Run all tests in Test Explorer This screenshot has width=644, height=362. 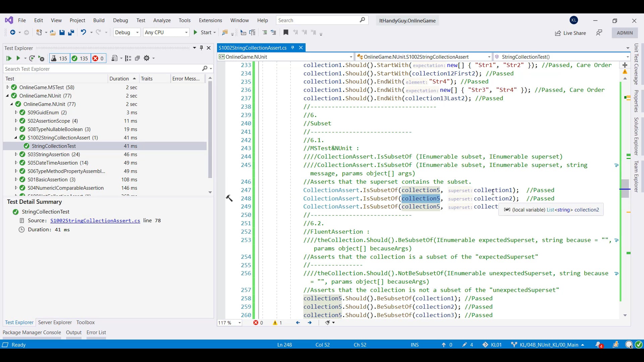click(x=8, y=58)
